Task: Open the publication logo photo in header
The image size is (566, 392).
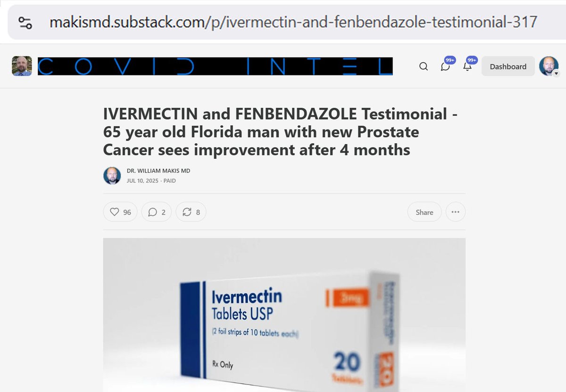Action: pos(22,66)
